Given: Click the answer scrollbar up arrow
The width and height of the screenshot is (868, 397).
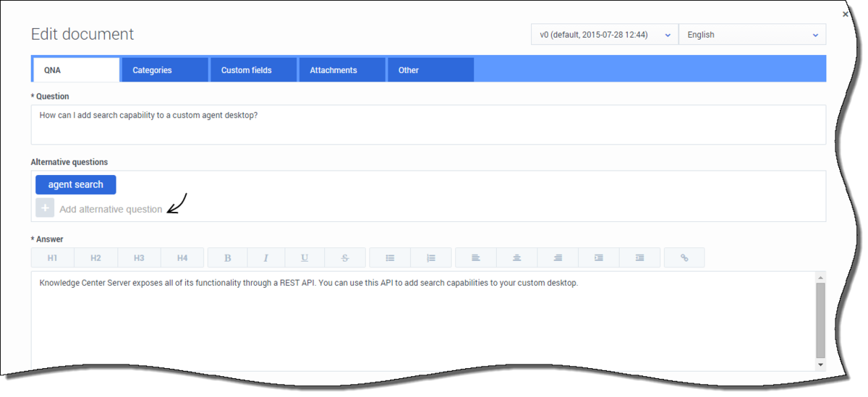Looking at the screenshot, I should pos(820,277).
